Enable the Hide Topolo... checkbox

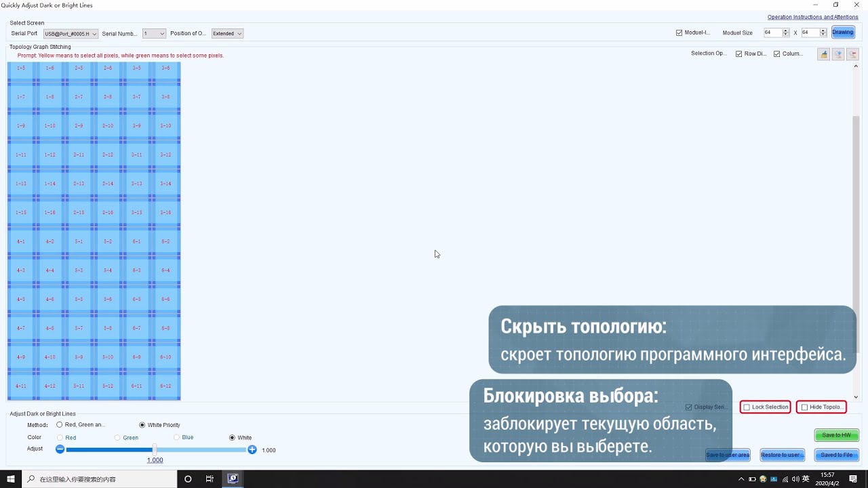(x=804, y=407)
